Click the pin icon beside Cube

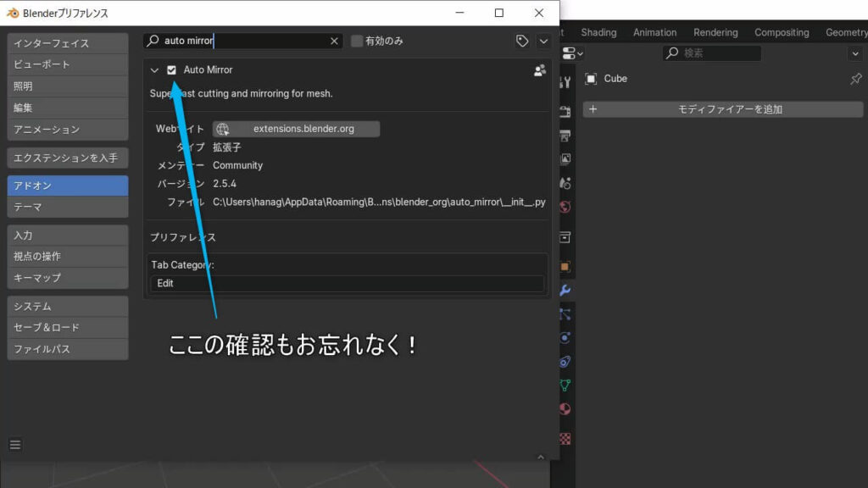[856, 79]
